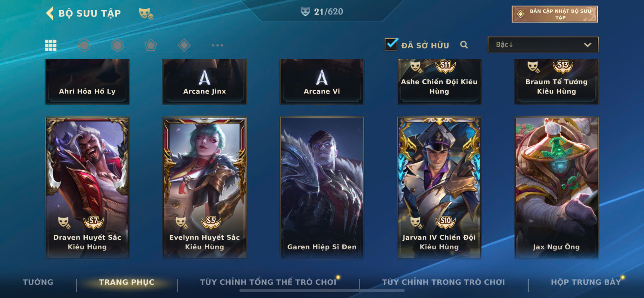Open the gold mask collection icon

point(146,13)
